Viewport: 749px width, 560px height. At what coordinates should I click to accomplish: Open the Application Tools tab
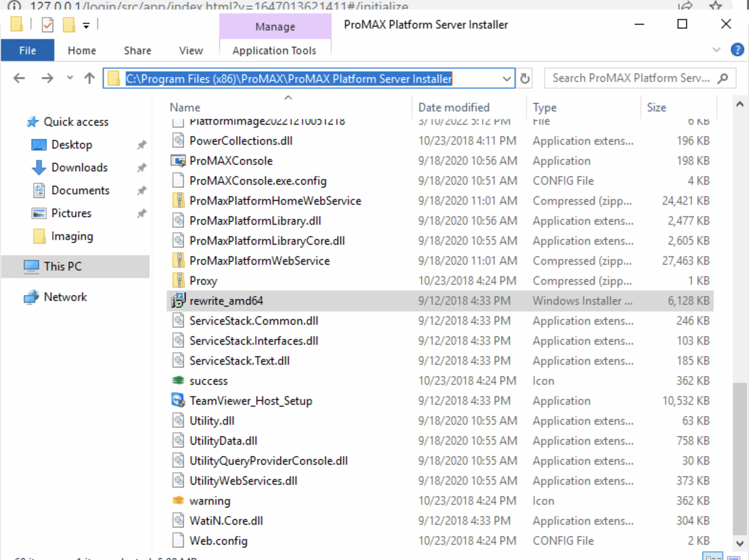click(274, 50)
